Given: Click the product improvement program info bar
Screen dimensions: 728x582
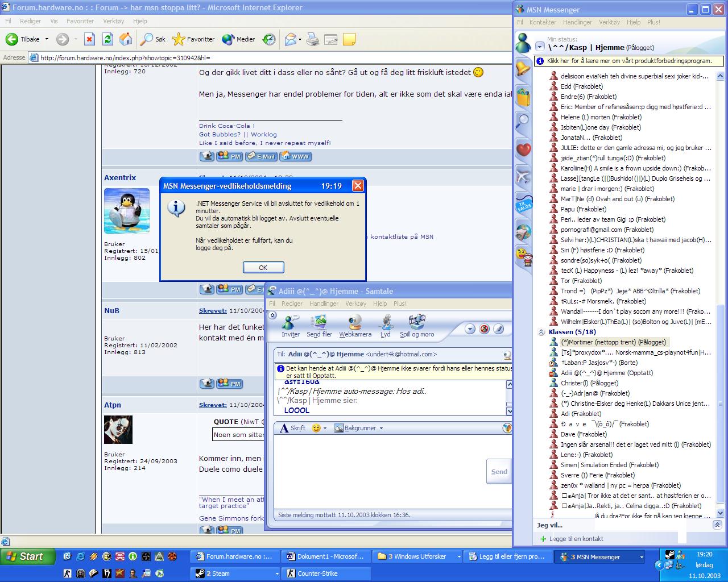Looking at the screenshot, I should click(630, 61).
